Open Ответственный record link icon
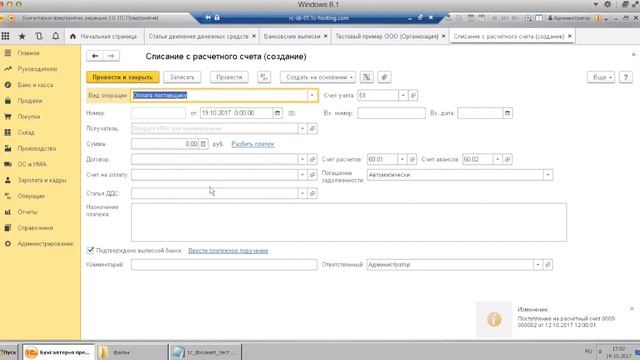This screenshot has width=640, height=360. pos(548,264)
